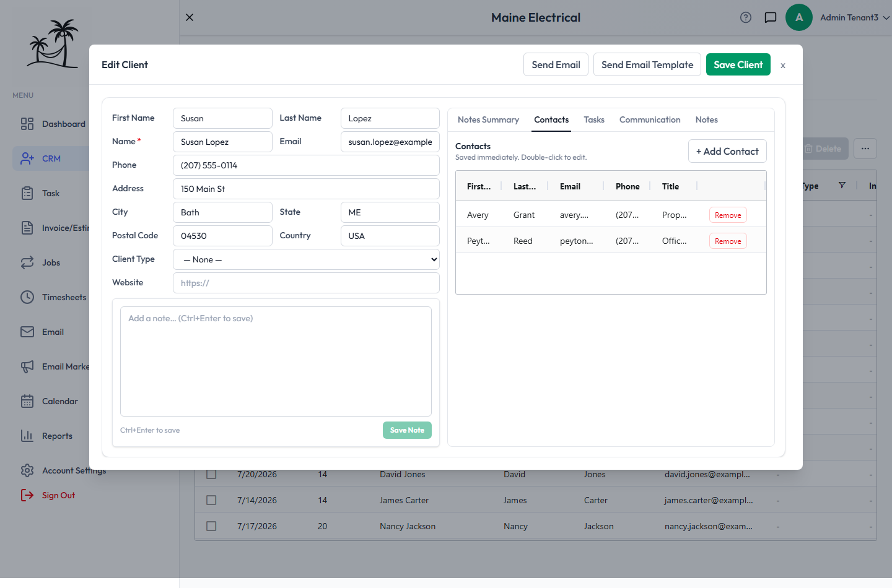Click the Sign Out arrow icon

pos(27,495)
